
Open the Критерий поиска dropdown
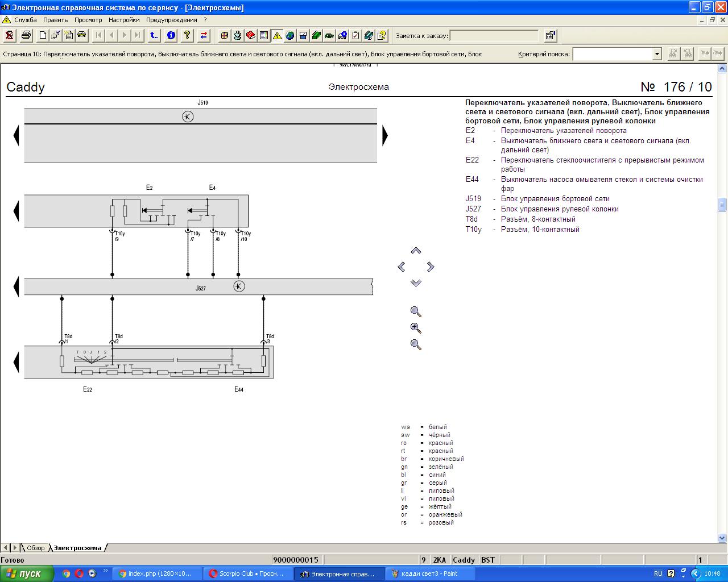tap(657, 54)
